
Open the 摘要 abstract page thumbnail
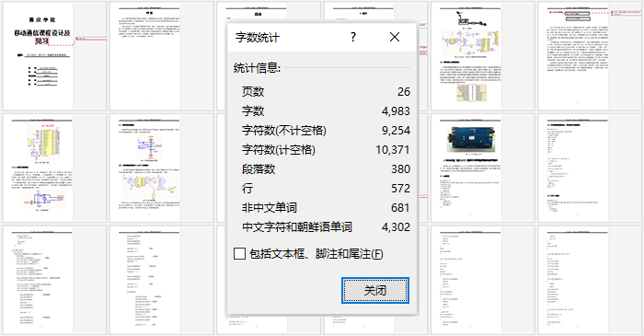(x=161, y=56)
